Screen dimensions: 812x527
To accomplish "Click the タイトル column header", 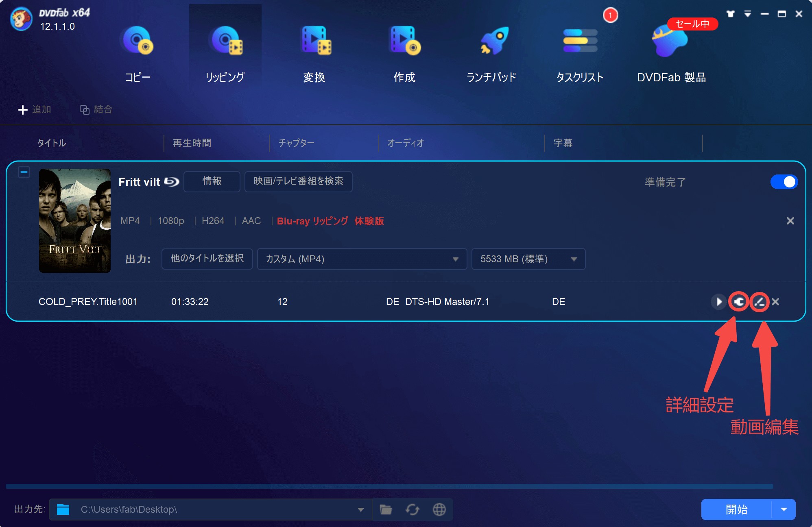I will click(52, 143).
